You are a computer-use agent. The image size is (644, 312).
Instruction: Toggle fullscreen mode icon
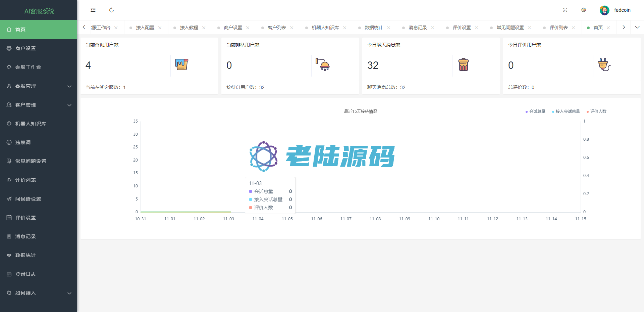click(565, 10)
